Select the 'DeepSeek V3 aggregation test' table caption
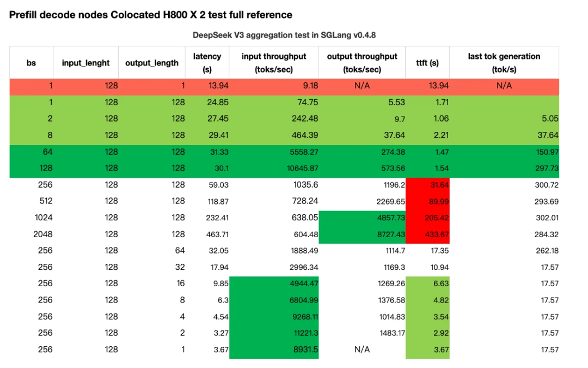 pyautogui.click(x=284, y=35)
